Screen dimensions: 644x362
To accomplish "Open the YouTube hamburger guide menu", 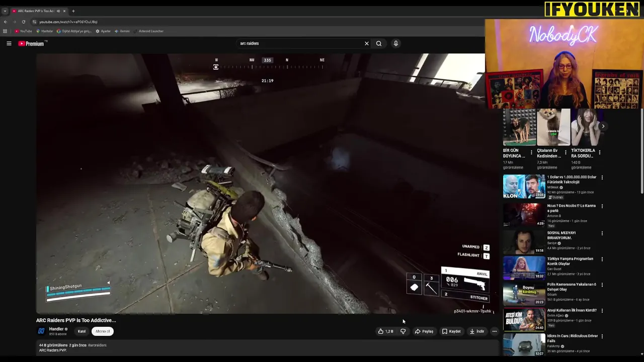I will pyautogui.click(x=9, y=44).
